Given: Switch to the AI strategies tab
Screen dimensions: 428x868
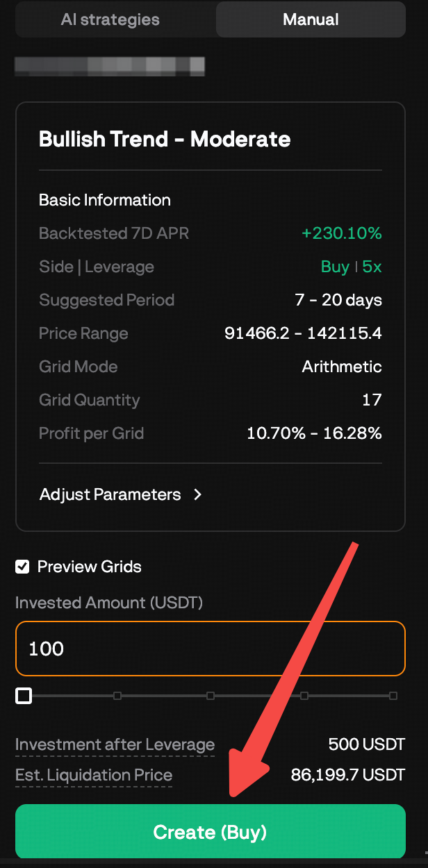Looking at the screenshot, I should (x=109, y=19).
